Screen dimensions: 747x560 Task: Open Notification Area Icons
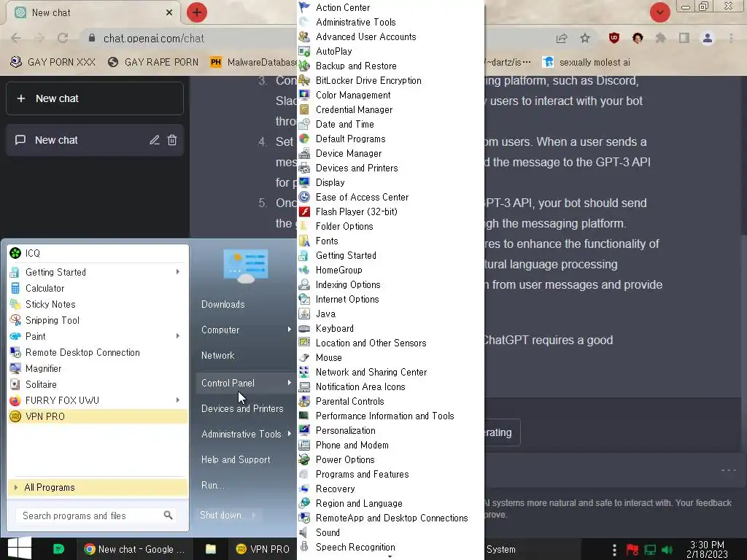coord(360,386)
